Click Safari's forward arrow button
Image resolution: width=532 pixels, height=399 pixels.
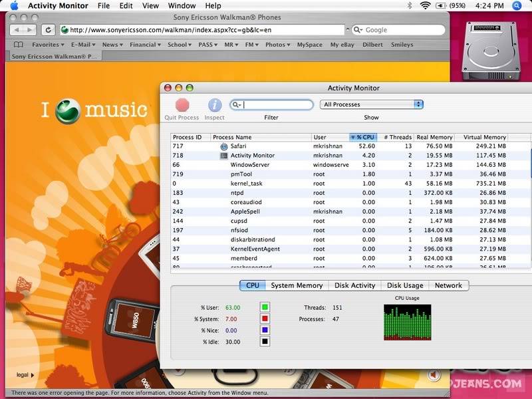30,30
